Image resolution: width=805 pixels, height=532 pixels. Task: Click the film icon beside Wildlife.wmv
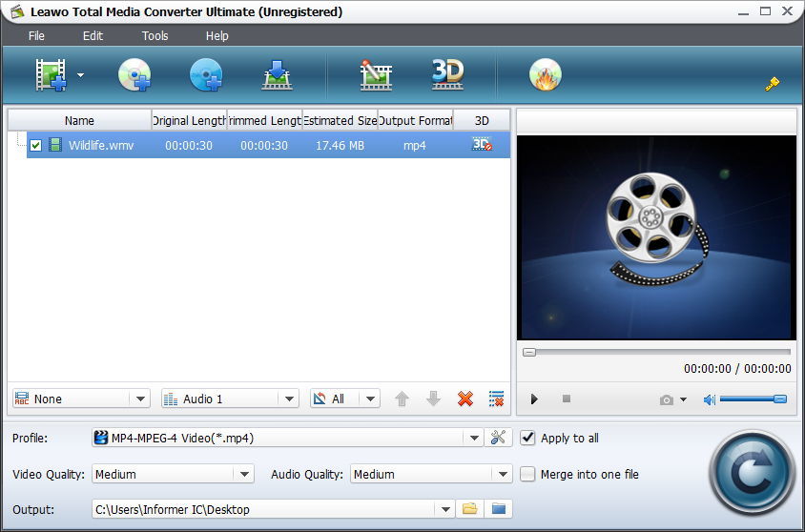click(x=55, y=145)
